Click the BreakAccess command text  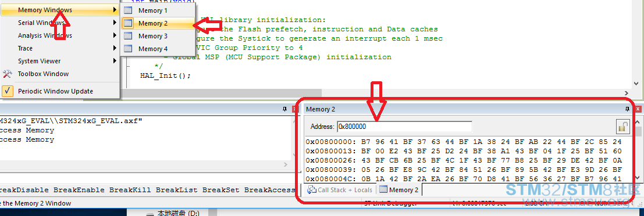click(x=270, y=190)
